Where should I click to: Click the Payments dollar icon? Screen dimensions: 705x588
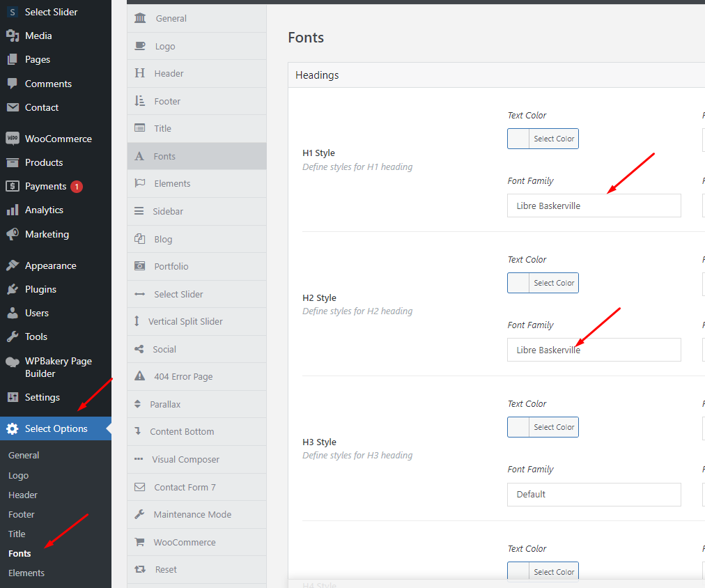[13, 186]
